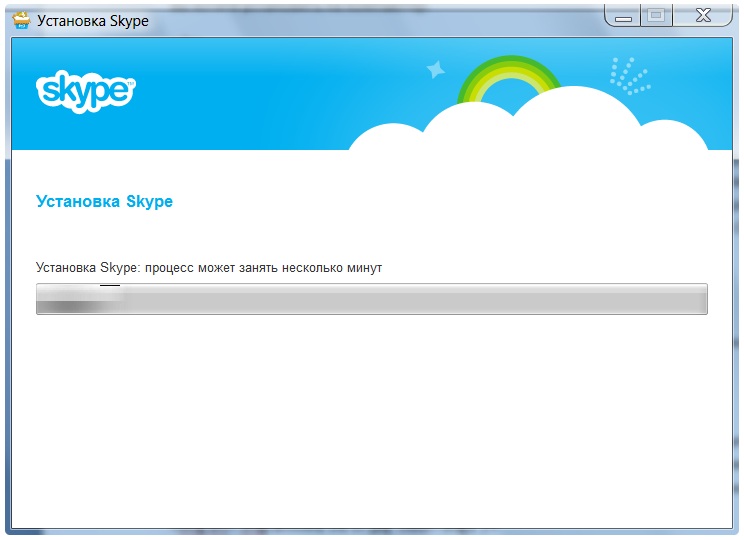Click the "Установка Skype" window title text

tap(93, 21)
